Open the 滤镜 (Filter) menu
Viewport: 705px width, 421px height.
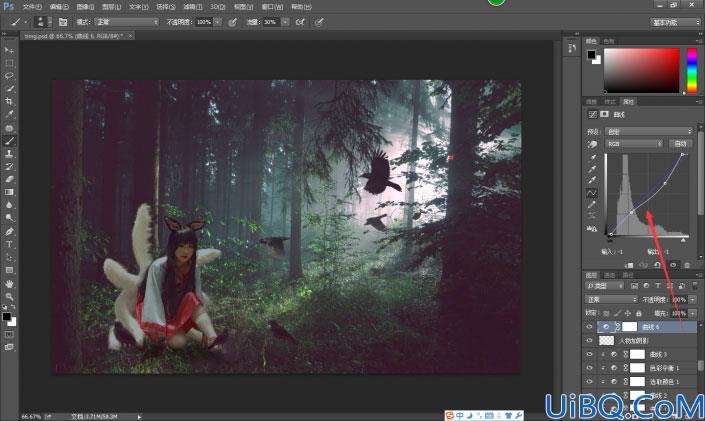click(193, 7)
